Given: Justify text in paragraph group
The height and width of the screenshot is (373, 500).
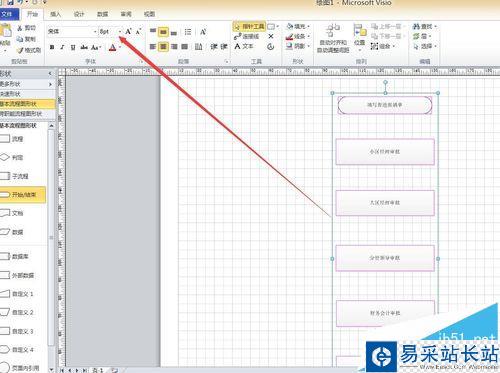Looking at the screenshot, I should [184, 47].
